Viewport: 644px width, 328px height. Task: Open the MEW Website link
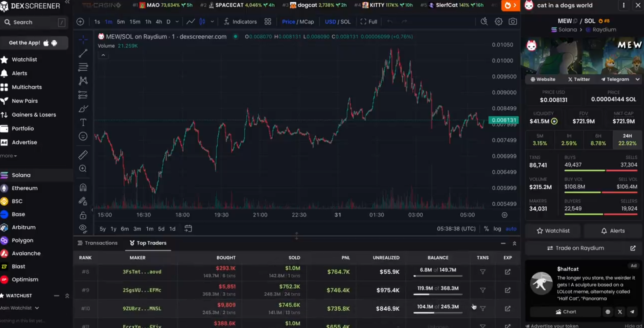tap(543, 79)
